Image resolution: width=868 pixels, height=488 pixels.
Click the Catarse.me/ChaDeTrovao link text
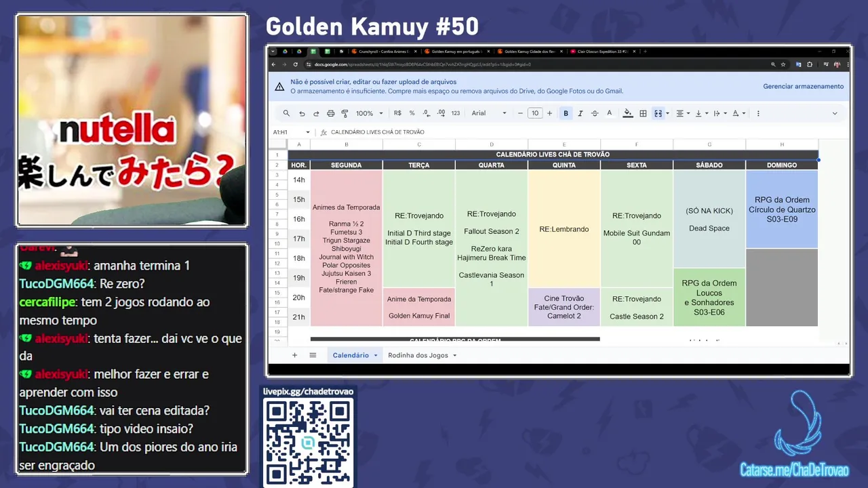click(x=794, y=470)
